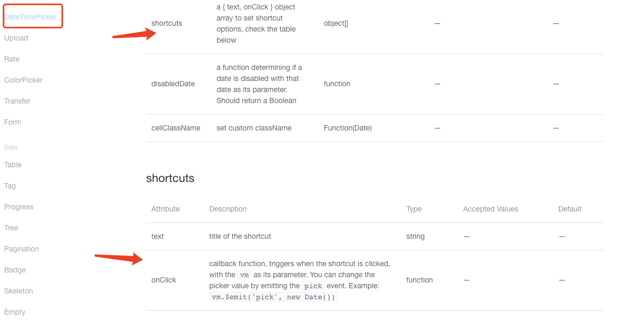Open the Empty component link

coord(15,312)
